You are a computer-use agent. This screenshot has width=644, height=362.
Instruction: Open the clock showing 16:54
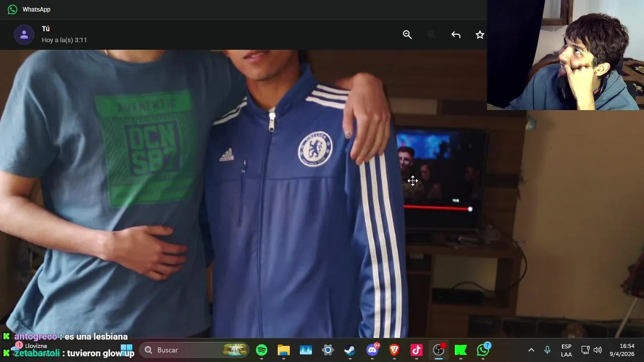tap(622, 350)
